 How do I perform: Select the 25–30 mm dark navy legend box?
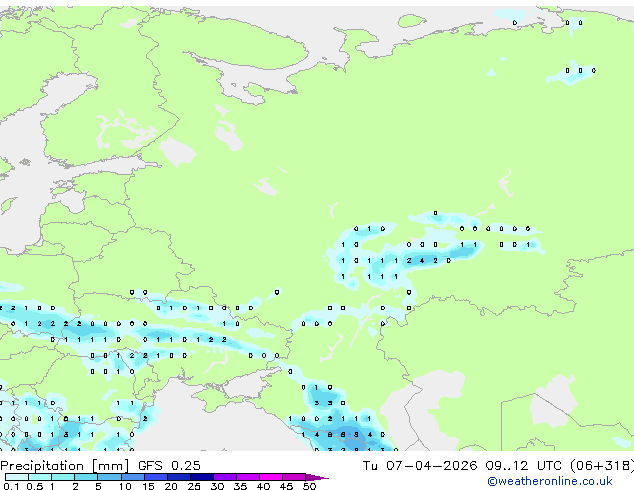202,477
